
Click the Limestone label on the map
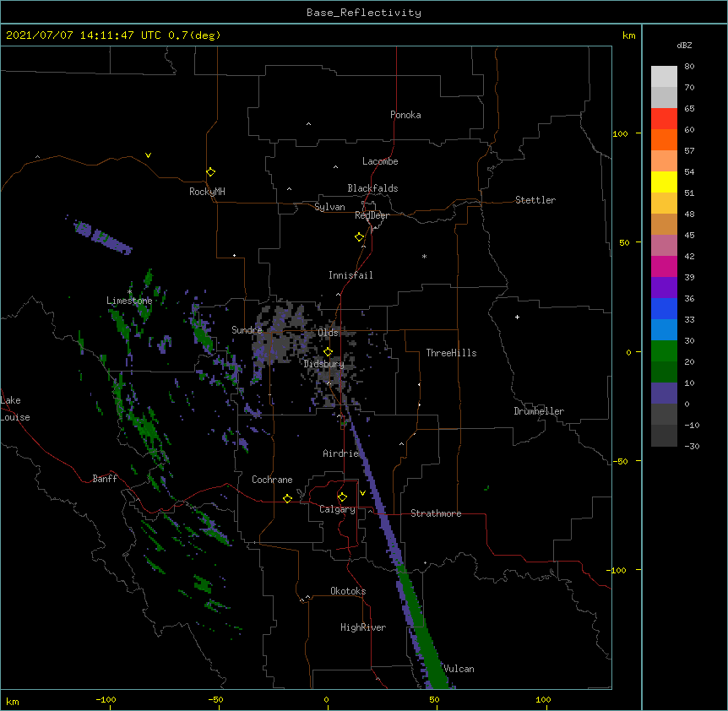tap(129, 301)
